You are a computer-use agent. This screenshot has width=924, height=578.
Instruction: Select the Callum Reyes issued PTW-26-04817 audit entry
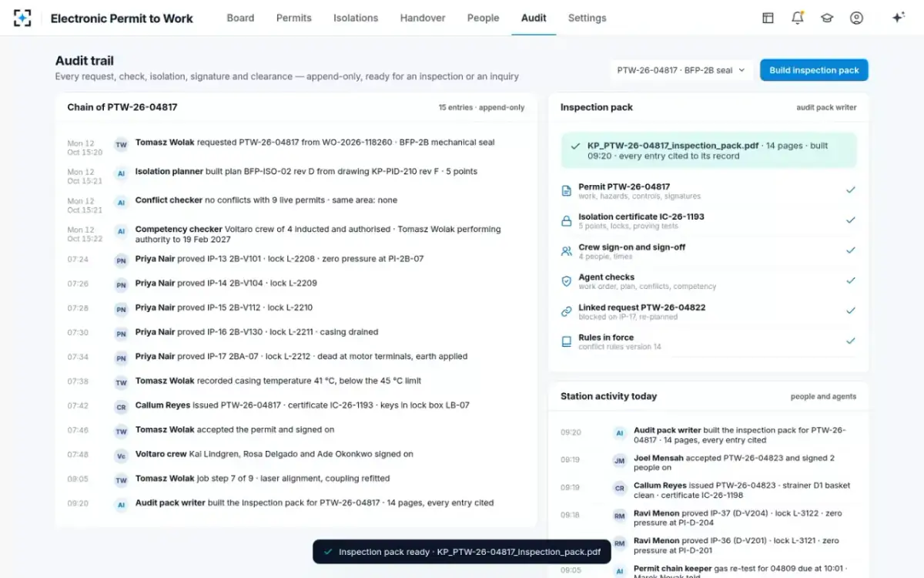(296, 405)
